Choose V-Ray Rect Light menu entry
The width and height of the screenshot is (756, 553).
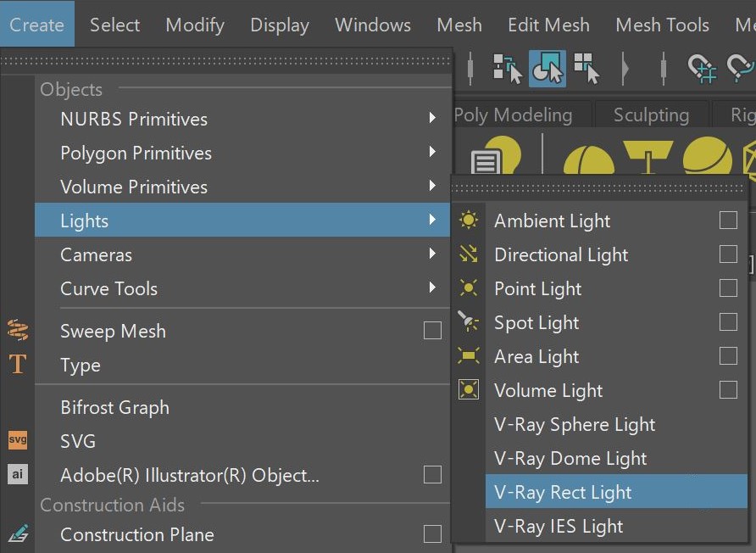pos(616,492)
